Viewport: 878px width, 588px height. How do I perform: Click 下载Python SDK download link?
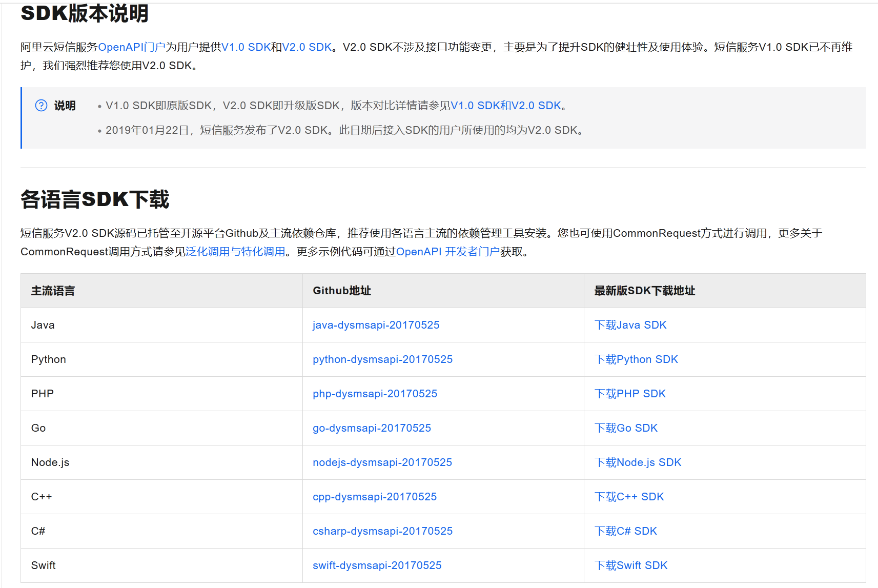point(636,359)
